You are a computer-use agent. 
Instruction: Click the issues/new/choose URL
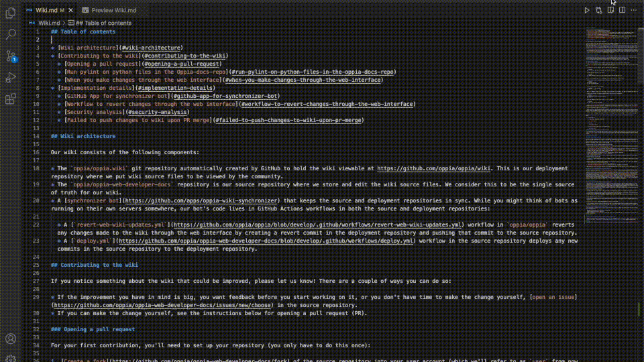[x=162, y=306]
